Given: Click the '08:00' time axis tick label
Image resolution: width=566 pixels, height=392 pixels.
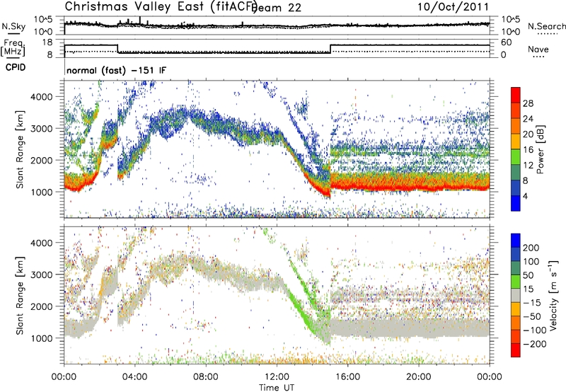Looking at the screenshot, I should coord(205,376).
